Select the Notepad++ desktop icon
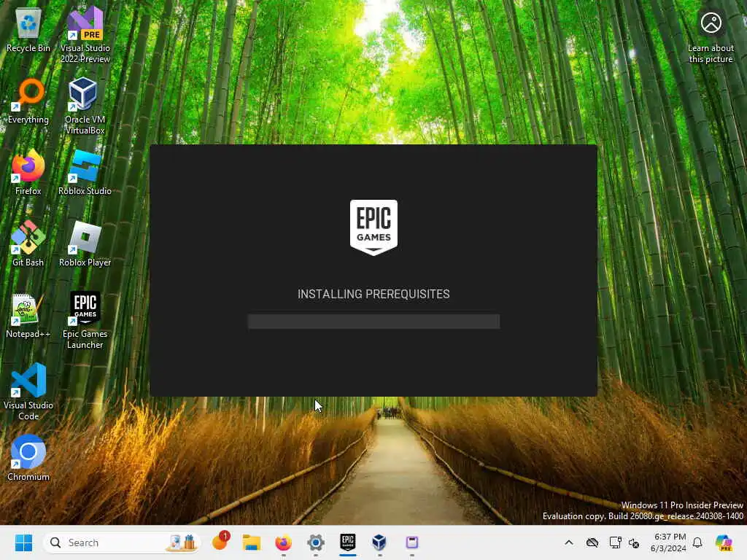747x560 pixels. (28, 316)
